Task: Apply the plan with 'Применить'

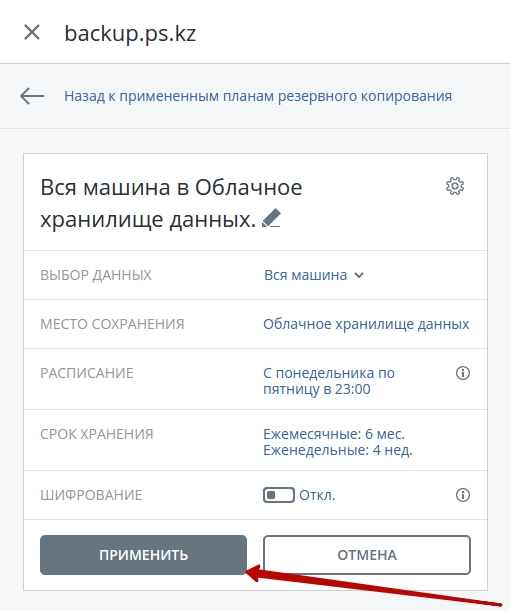Action: (143, 555)
